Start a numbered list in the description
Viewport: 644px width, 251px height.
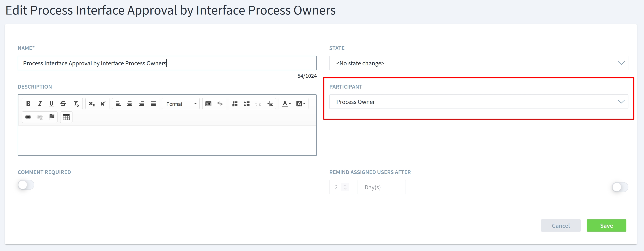235,103
